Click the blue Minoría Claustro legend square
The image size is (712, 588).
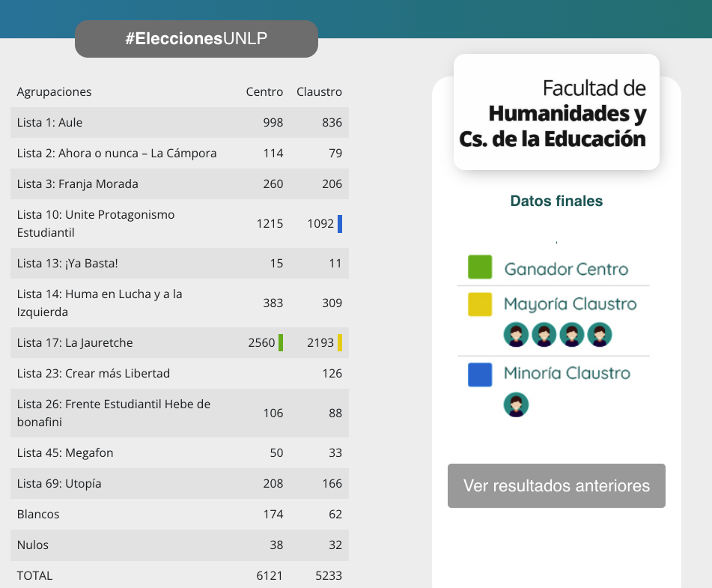479,375
